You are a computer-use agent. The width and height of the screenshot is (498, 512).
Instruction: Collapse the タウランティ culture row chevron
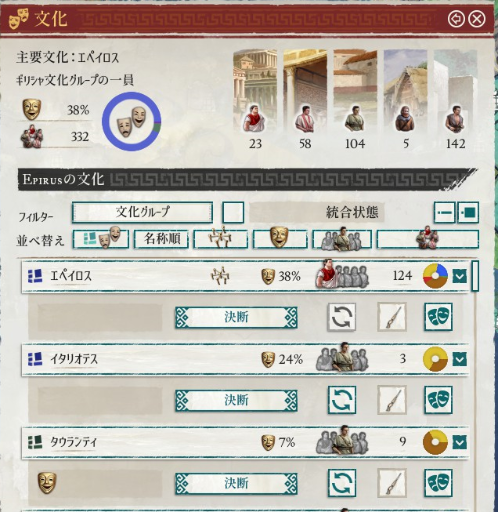click(x=459, y=442)
